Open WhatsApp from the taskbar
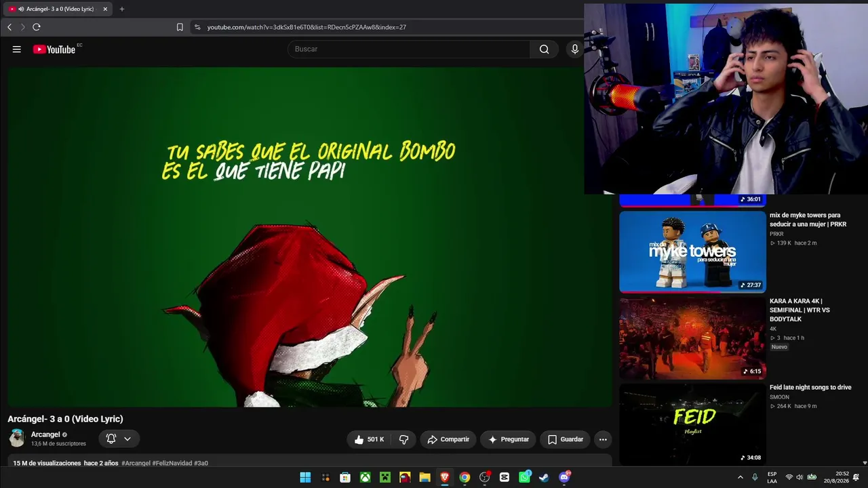868x488 pixels. point(524,477)
